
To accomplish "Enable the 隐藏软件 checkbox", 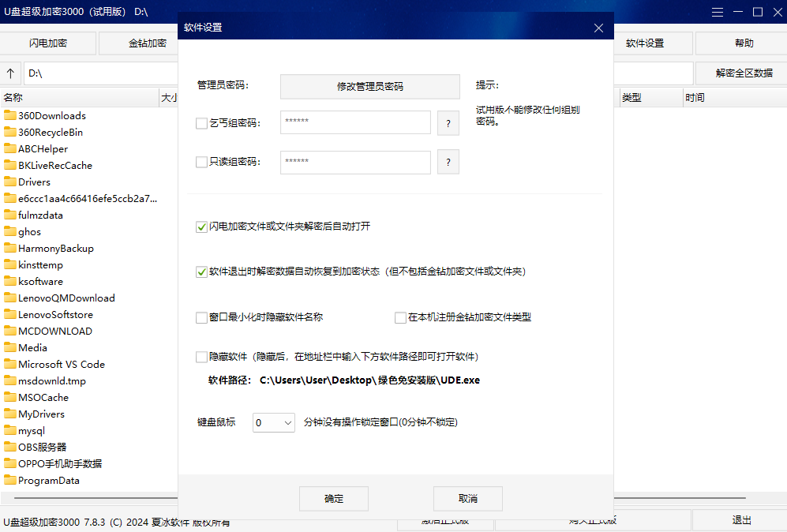I will [201, 357].
